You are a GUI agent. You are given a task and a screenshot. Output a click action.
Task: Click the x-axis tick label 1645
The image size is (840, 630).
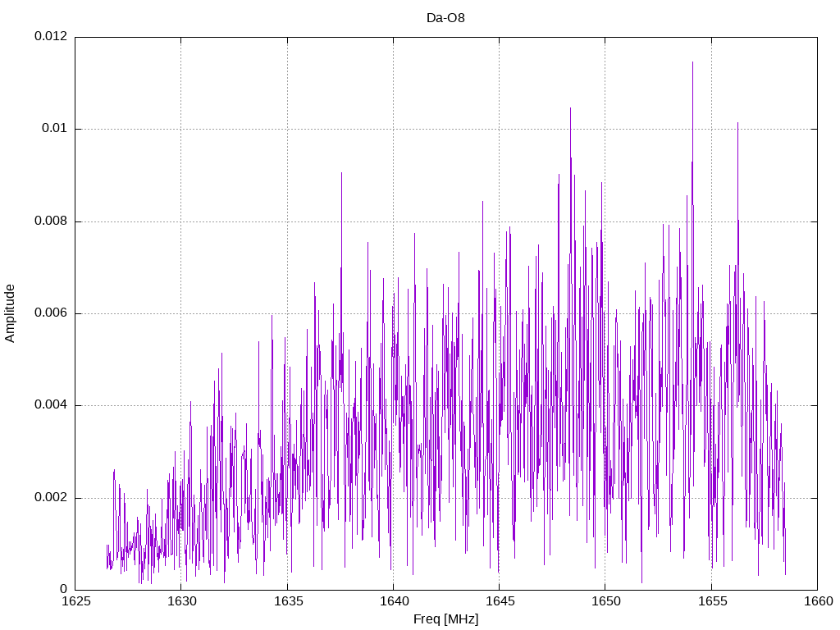[500, 601]
